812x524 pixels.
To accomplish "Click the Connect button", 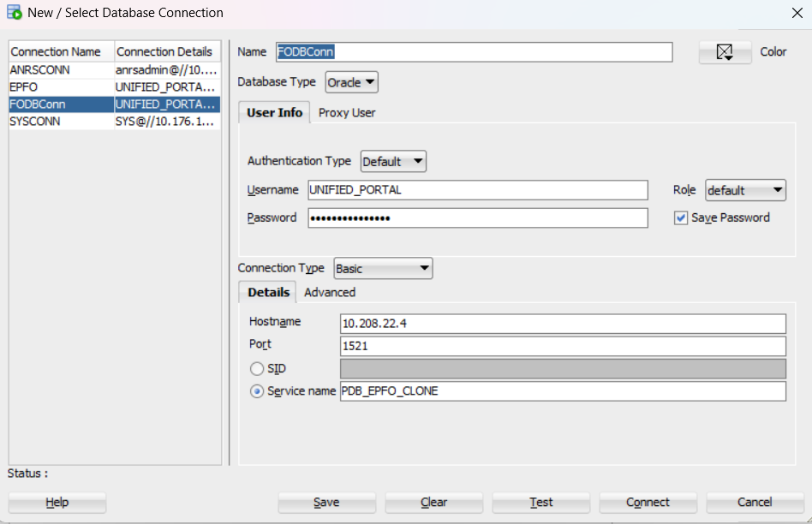I will click(x=648, y=503).
